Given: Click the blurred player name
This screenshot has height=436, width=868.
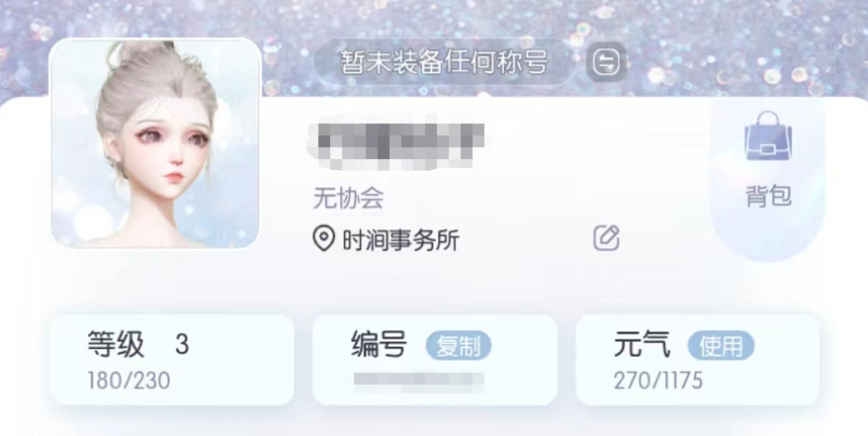Looking at the screenshot, I should click(x=395, y=143).
